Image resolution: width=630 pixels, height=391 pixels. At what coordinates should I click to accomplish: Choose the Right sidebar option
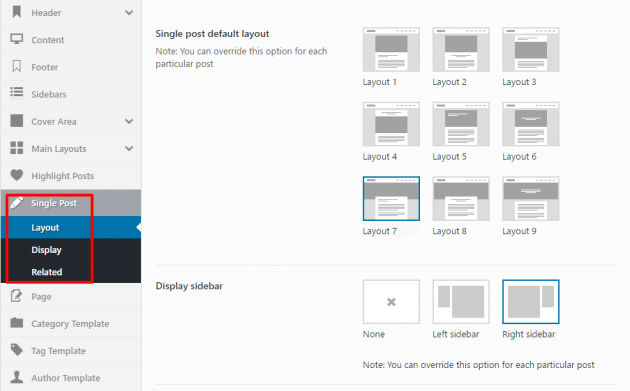531,302
